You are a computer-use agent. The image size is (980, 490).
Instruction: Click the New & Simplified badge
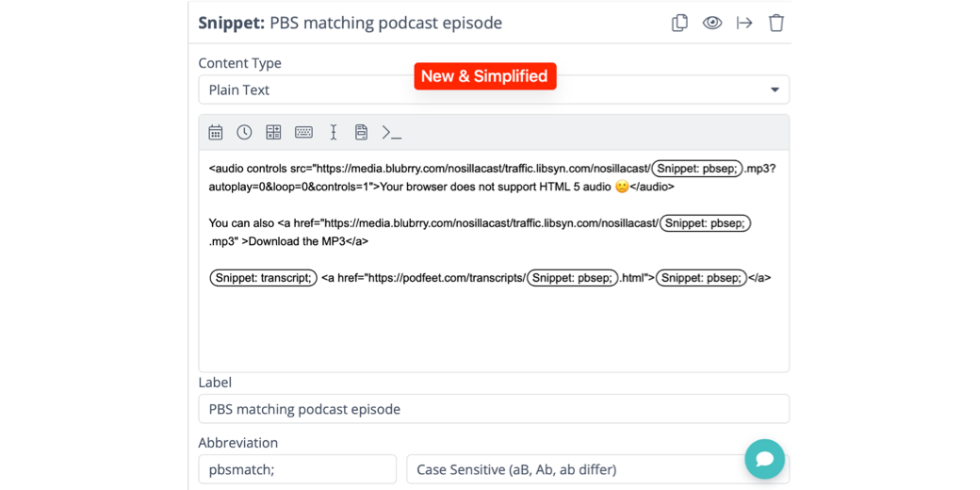coord(484,76)
